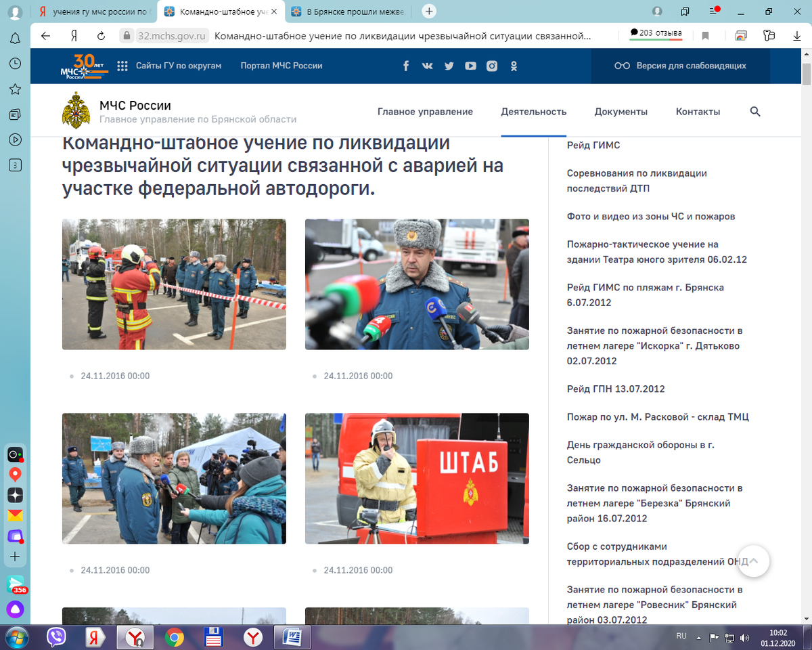Show the site lock security info
The width and height of the screenshot is (812, 650).
tap(125, 36)
